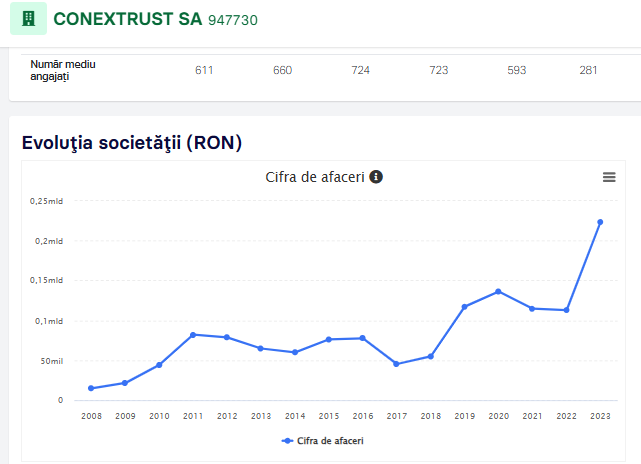This screenshot has width=641, height=464.
Task: Click the info icon beside Cifra de afaceri
Action: (x=376, y=177)
